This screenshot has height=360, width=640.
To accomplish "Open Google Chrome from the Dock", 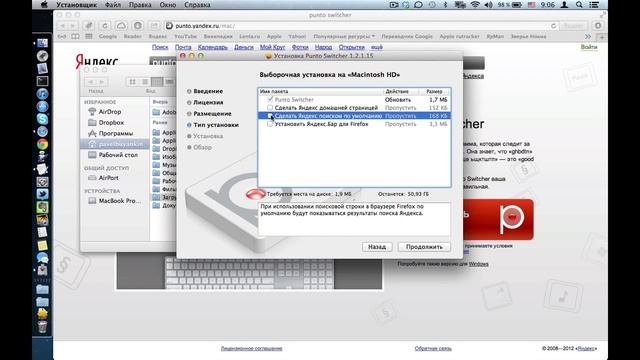I will point(42,144).
